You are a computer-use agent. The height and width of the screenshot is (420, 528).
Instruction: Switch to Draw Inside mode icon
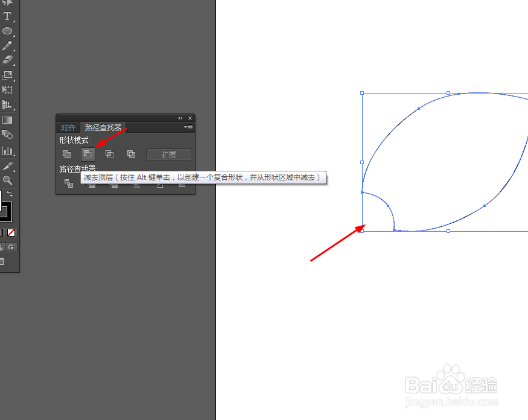(x=11, y=247)
